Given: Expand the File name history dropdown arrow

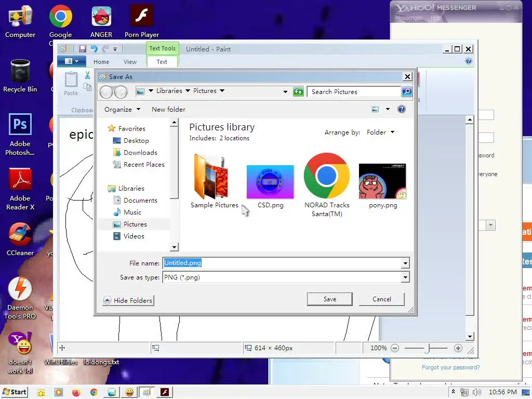Looking at the screenshot, I should click(x=405, y=263).
